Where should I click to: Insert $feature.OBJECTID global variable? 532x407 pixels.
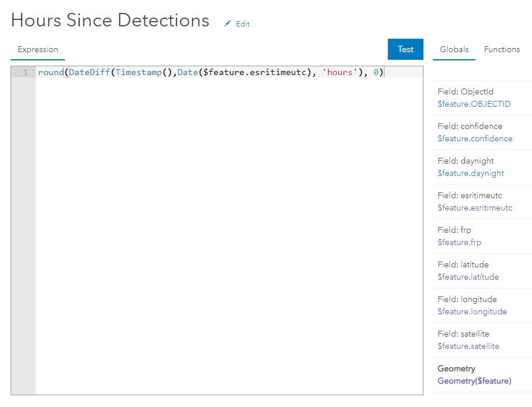[474, 104]
